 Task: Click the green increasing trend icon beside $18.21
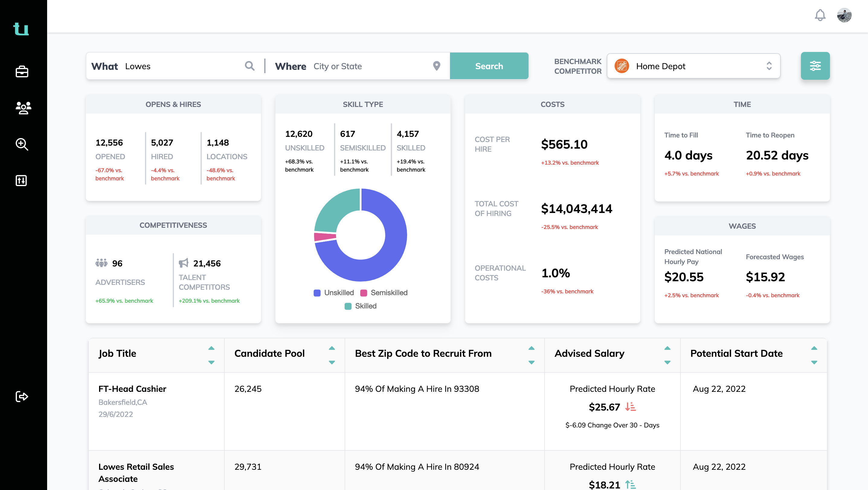pos(630,485)
